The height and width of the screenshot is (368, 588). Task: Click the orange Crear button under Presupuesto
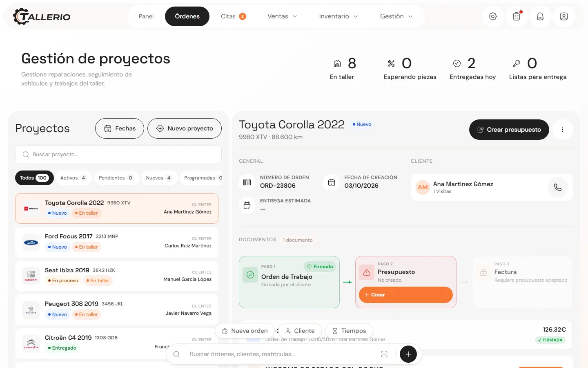pos(406,295)
